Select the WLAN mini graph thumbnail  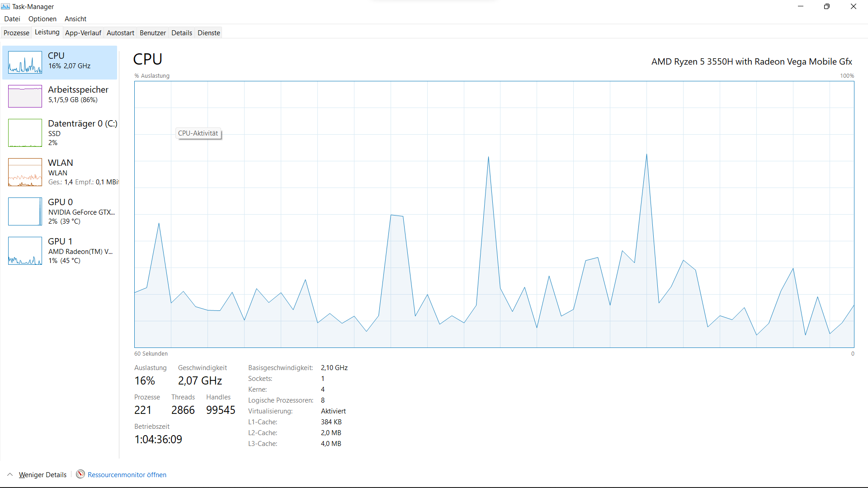pyautogui.click(x=25, y=172)
